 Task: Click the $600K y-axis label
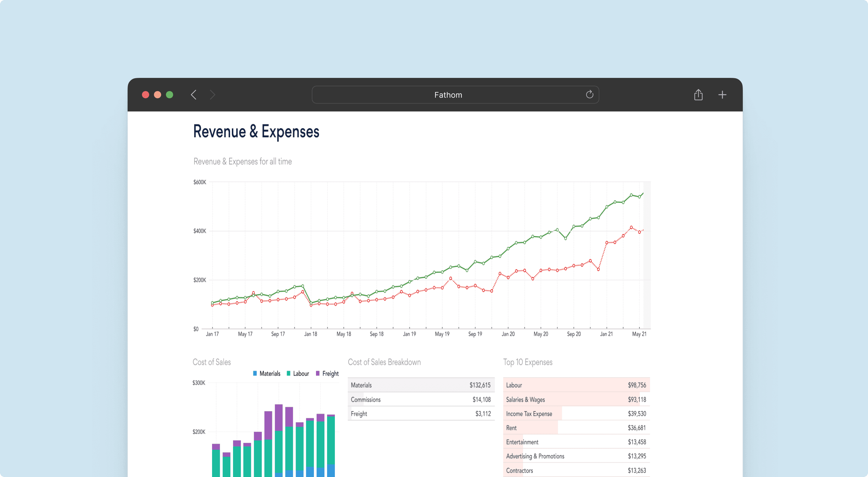click(199, 182)
